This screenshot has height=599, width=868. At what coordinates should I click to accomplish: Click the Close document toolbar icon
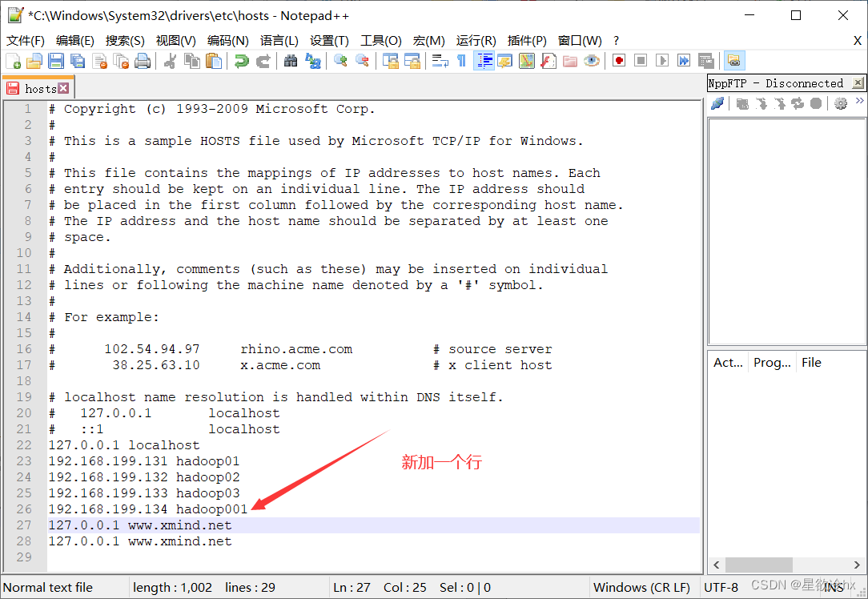click(x=99, y=61)
